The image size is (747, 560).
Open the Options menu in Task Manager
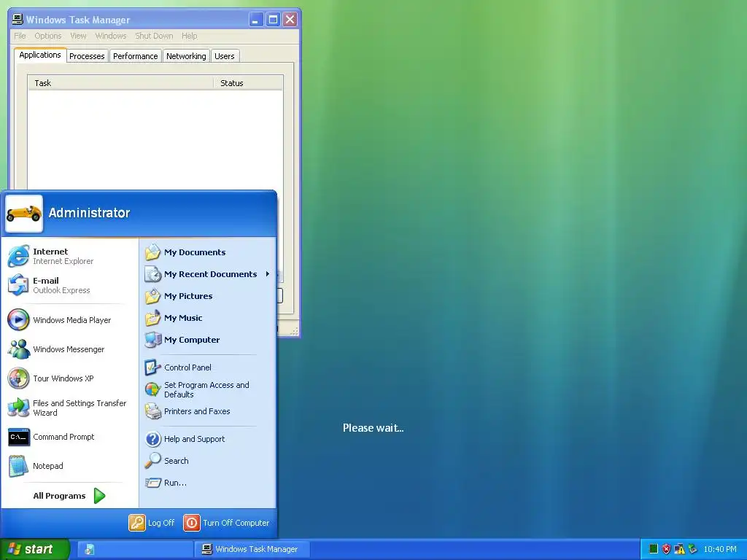click(x=47, y=36)
